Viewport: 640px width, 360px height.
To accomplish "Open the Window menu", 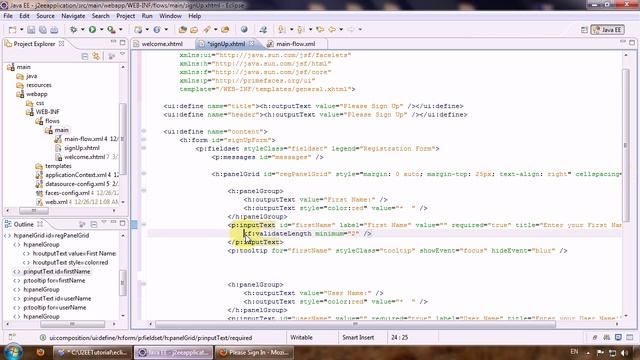I will [170, 16].
